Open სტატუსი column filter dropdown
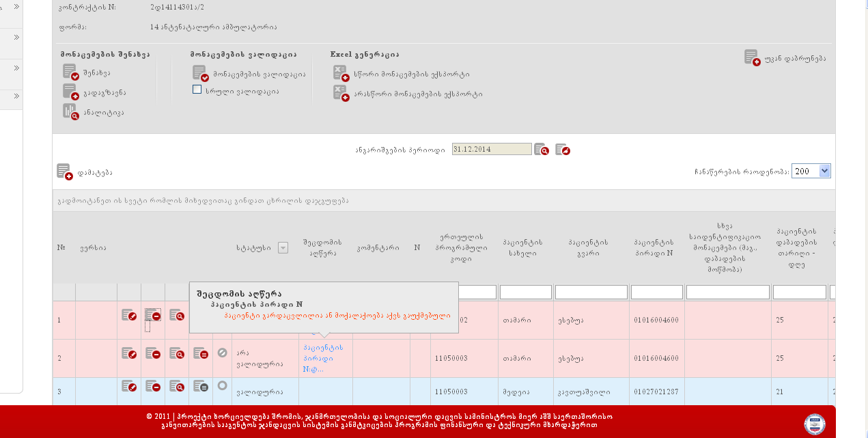The height and width of the screenshot is (438, 868). tap(283, 248)
